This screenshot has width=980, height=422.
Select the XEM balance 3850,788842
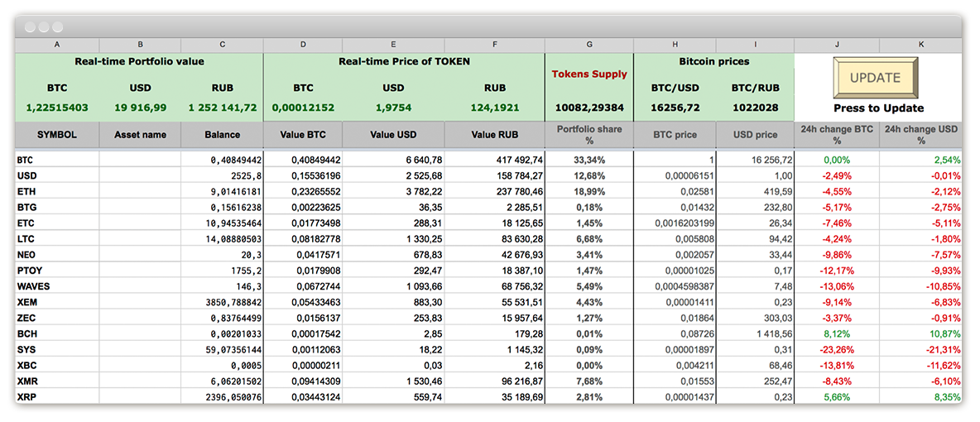(222, 302)
